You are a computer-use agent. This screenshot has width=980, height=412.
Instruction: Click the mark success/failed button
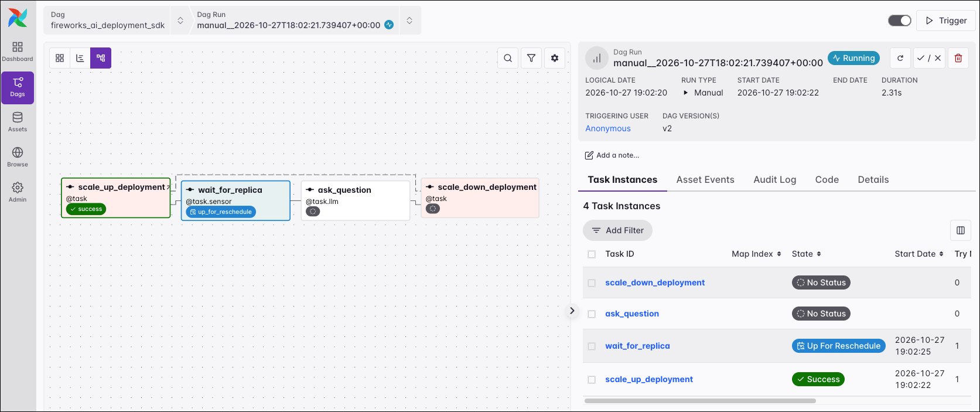[x=929, y=58]
